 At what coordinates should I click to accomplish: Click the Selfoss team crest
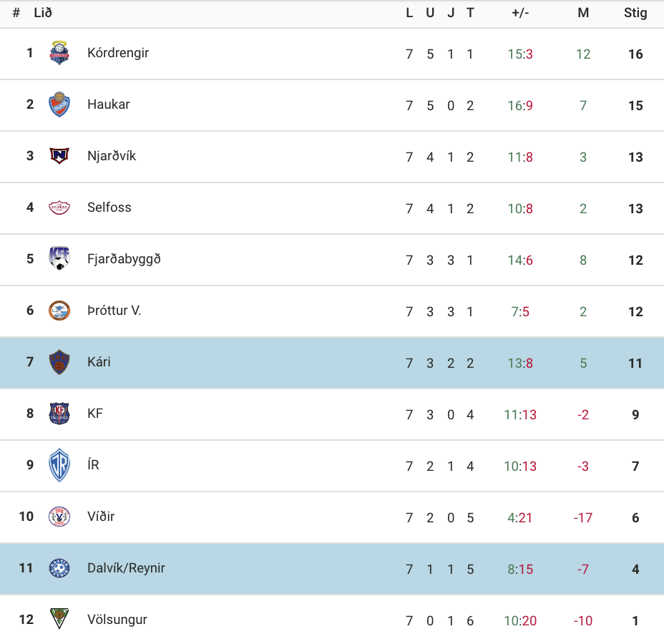(59, 208)
